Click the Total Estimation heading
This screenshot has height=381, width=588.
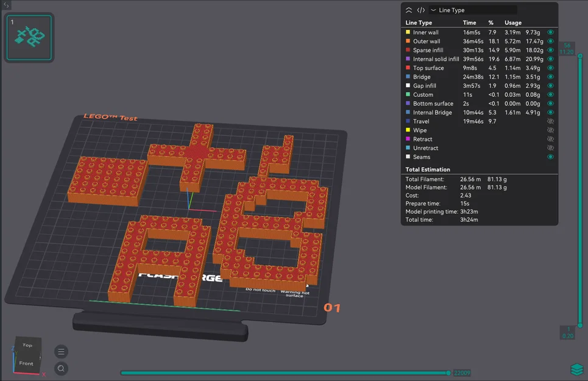(x=428, y=169)
